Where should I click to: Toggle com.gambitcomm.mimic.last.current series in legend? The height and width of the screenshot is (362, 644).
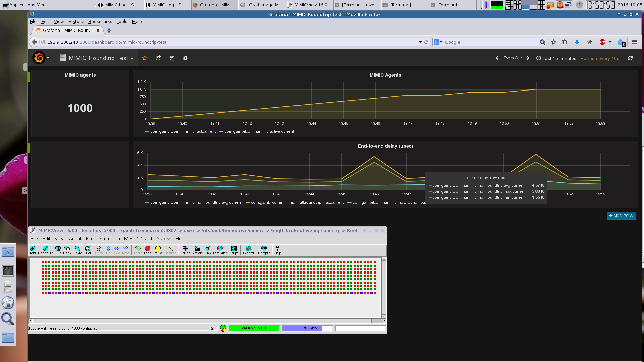tap(180, 131)
